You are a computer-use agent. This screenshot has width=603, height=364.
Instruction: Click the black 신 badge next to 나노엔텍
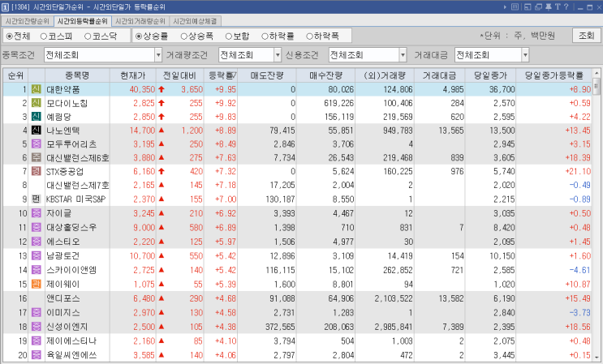pyautogui.click(x=37, y=131)
